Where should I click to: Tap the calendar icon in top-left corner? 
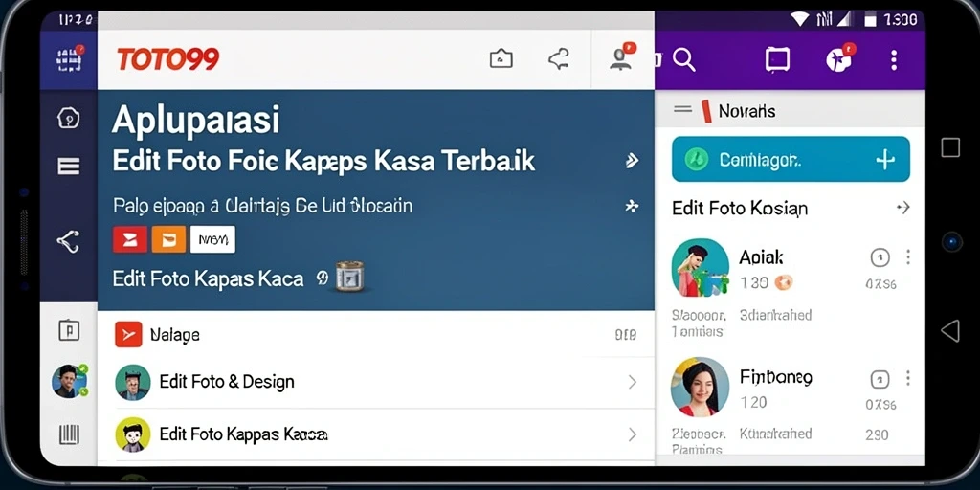click(x=69, y=60)
